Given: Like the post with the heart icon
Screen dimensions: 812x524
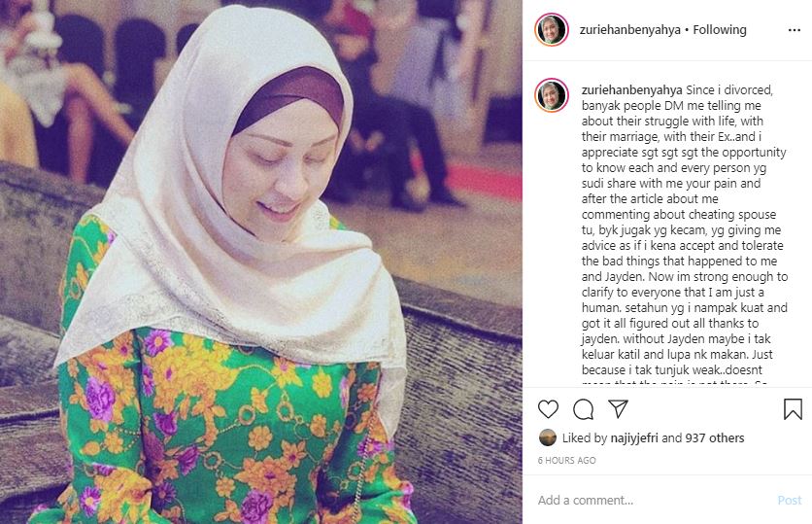Looking at the screenshot, I should tap(548, 409).
